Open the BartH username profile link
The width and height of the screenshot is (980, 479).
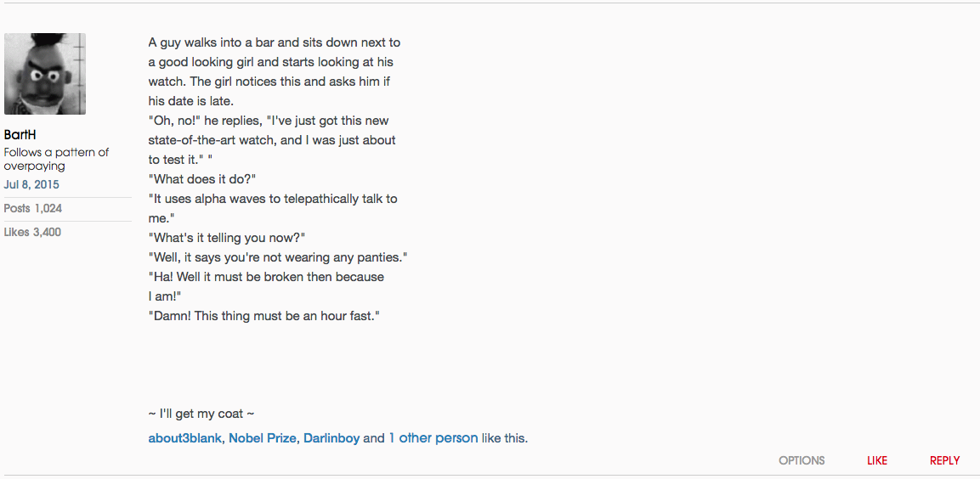[x=20, y=135]
